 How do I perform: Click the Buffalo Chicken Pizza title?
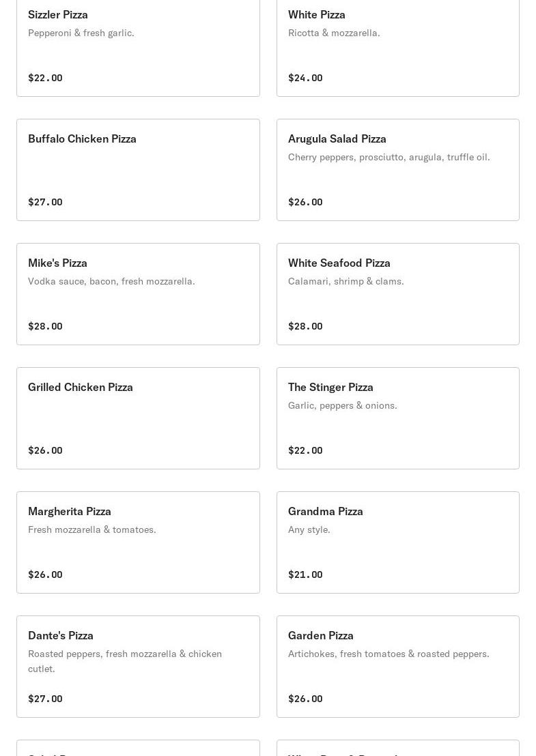coord(82,139)
